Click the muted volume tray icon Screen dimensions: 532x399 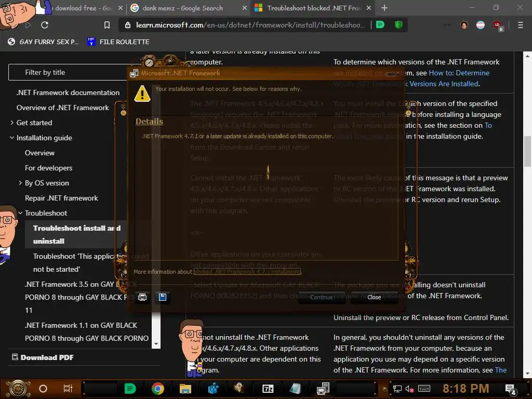[x=409, y=389]
